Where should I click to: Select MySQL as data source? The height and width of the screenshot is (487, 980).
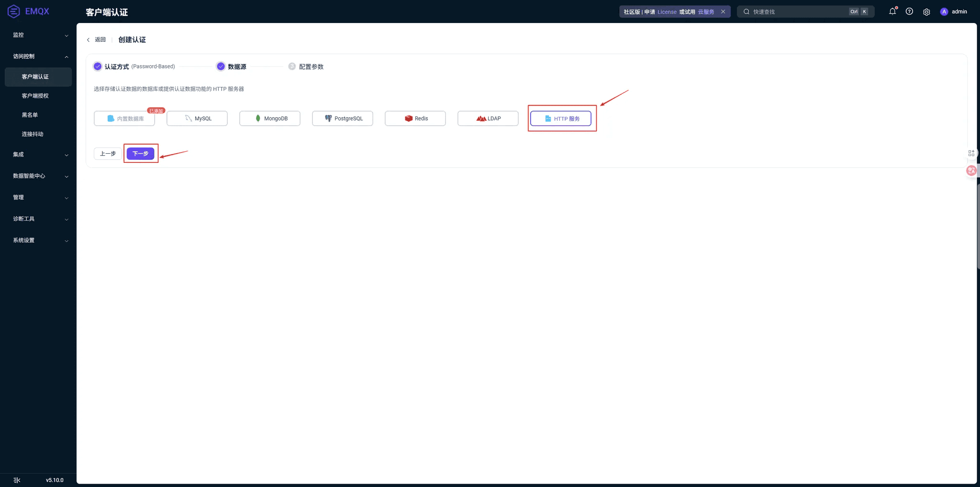(197, 118)
